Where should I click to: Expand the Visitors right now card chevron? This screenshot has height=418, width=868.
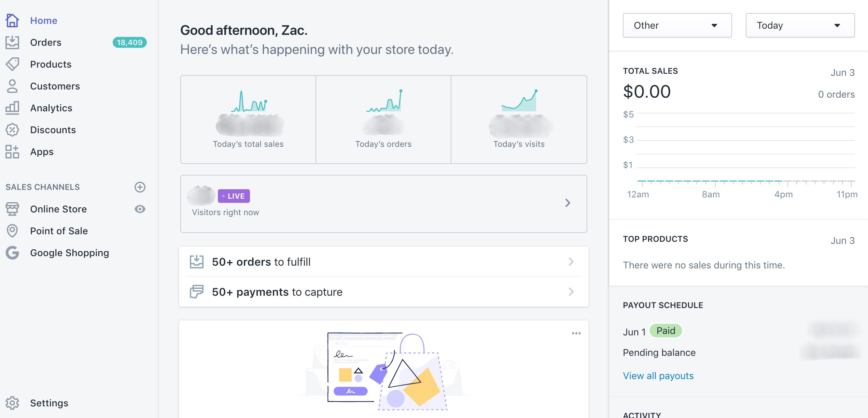(568, 203)
